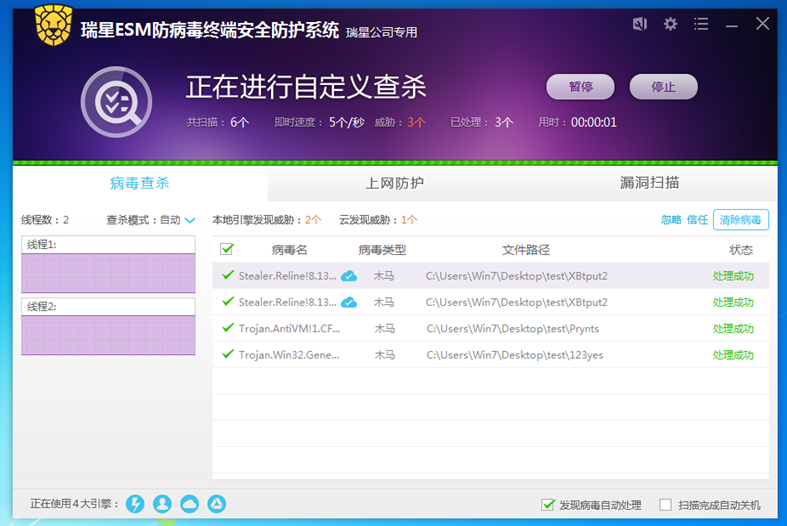Switch to 病毒查杀 tab
The image size is (787, 526).
coord(140,183)
